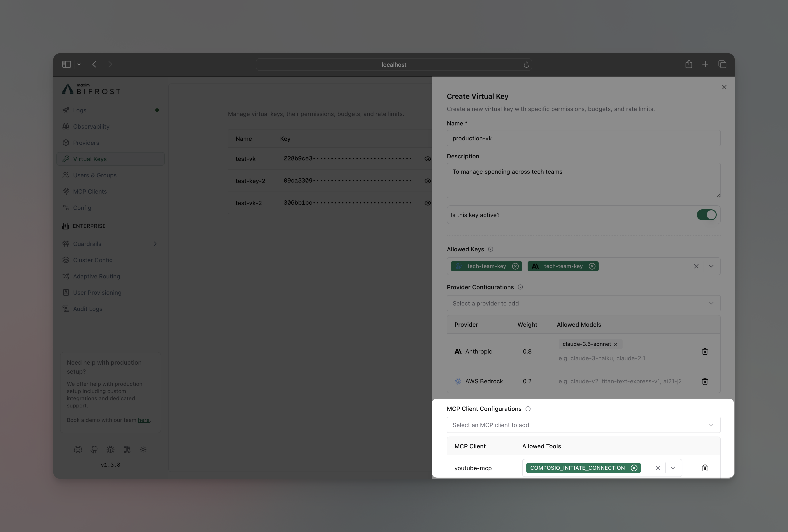The image size is (788, 532).
Task: Delete the Anthropic provider row
Action: click(705, 352)
